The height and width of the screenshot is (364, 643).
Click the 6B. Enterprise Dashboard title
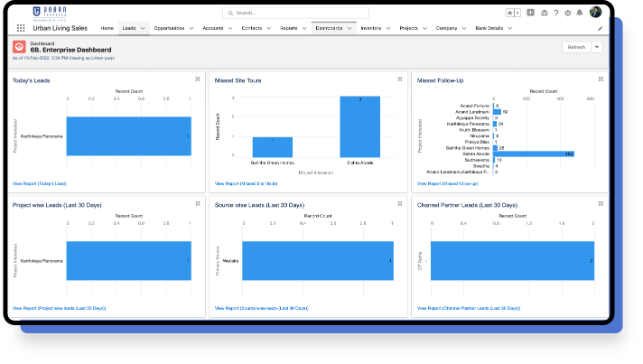click(71, 50)
